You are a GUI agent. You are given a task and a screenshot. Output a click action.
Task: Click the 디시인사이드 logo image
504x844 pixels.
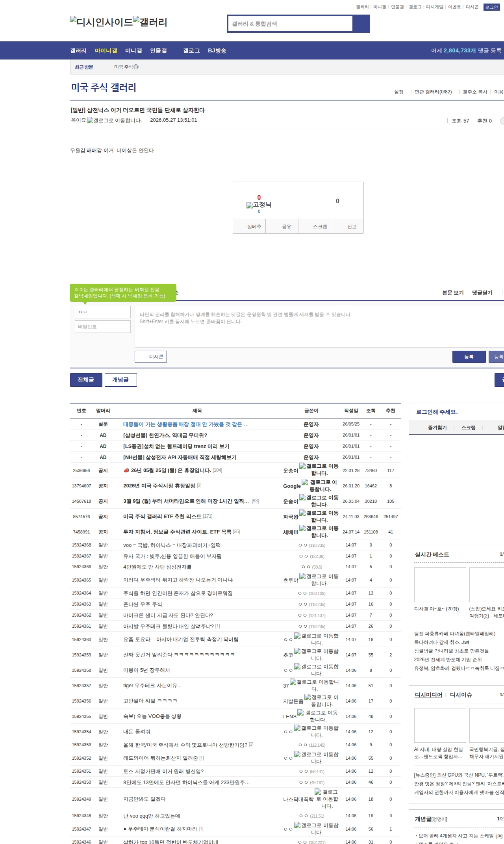(102, 22)
